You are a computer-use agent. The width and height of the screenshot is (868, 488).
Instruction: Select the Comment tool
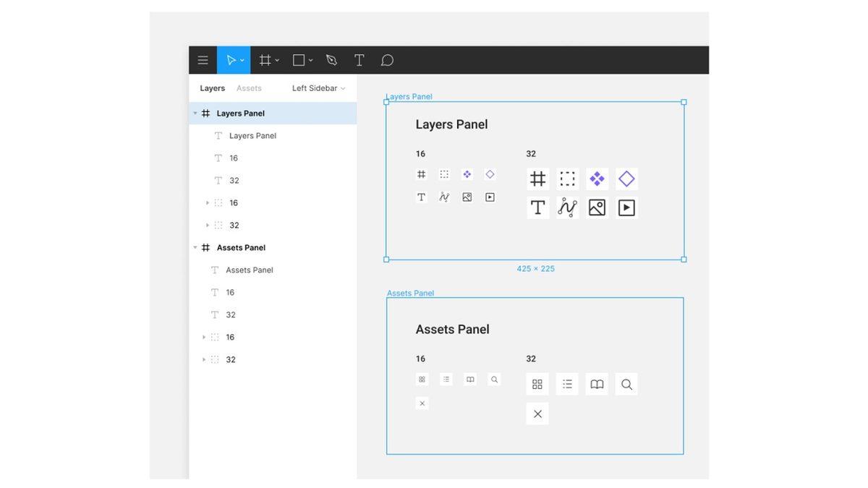387,60
